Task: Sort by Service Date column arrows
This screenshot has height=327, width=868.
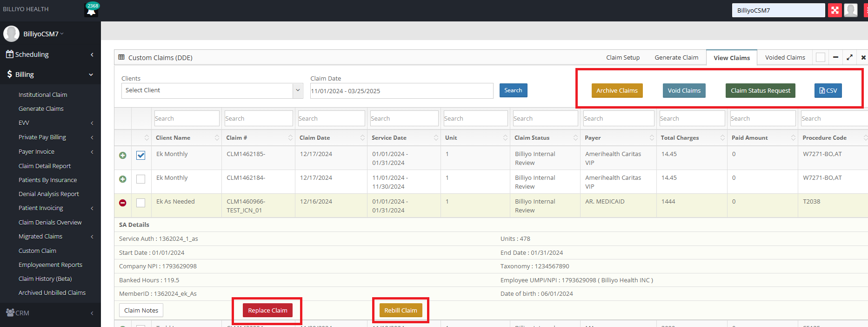Action: tap(436, 137)
